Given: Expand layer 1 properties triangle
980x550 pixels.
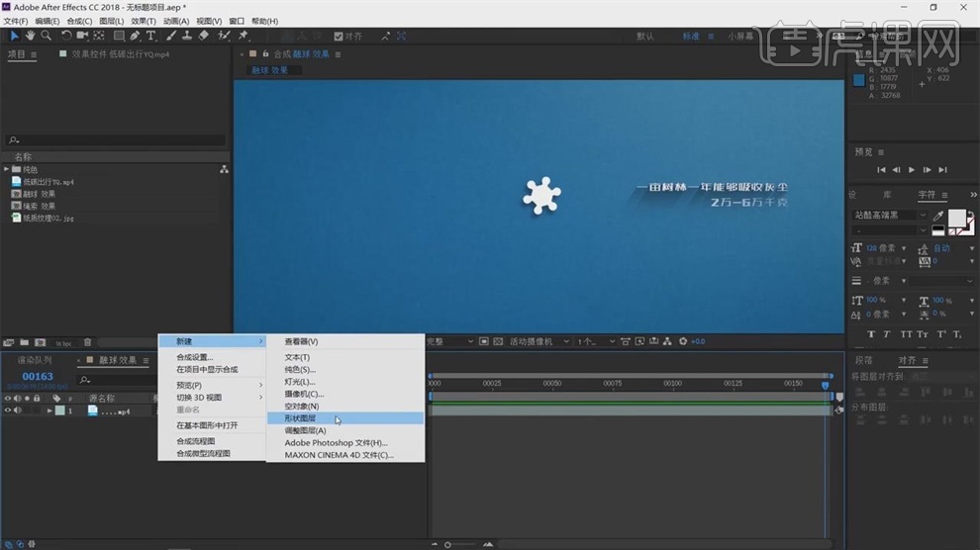Looking at the screenshot, I should [49, 411].
